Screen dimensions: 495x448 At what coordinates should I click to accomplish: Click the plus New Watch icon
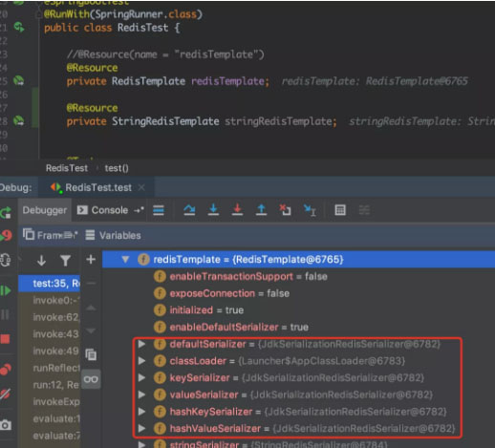[x=91, y=259]
